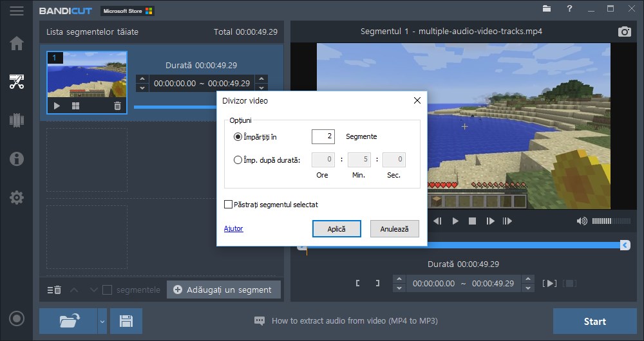Image resolution: width=644 pixels, height=341 pixels.
Task: Take a snapshot with the camera icon
Action: pyautogui.click(x=624, y=32)
